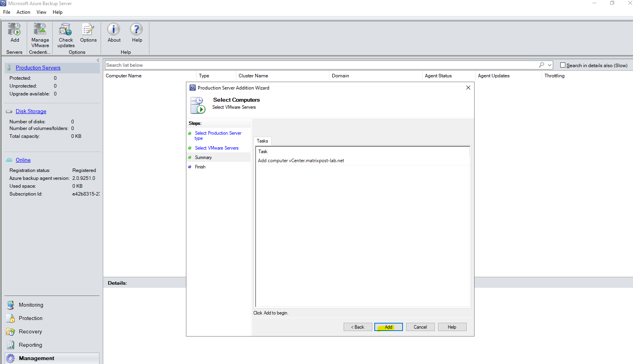The width and height of the screenshot is (633, 364).
Task: Open the Help menu
Action: [57, 12]
